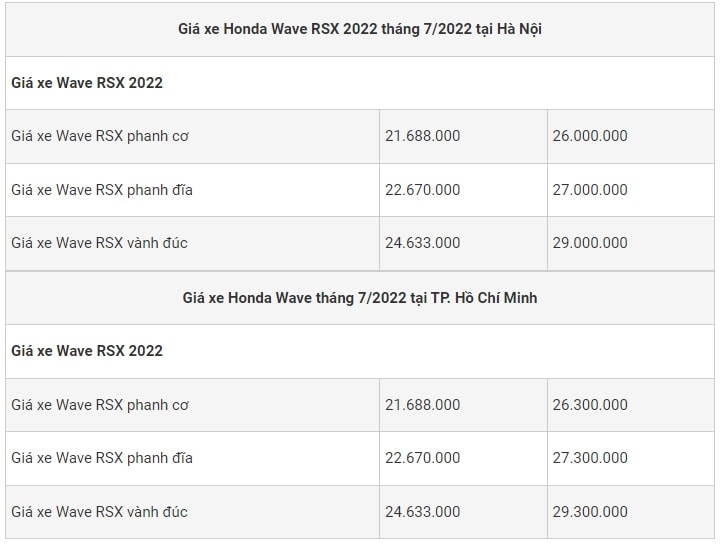Click second 'Giá xe Wave RSX 2022' subheading

(87, 351)
